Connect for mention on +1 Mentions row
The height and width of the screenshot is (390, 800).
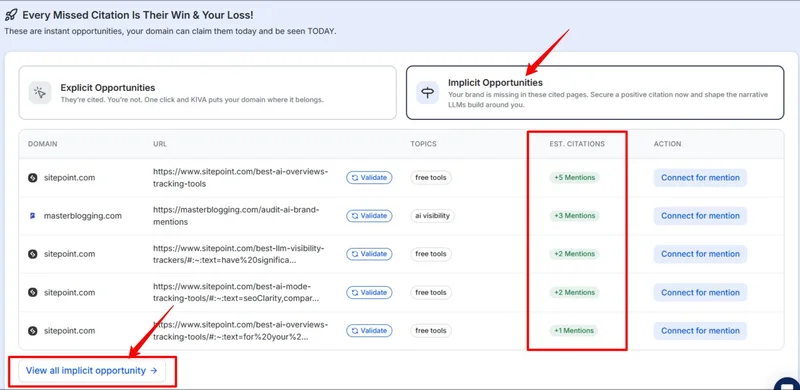(701, 331)
